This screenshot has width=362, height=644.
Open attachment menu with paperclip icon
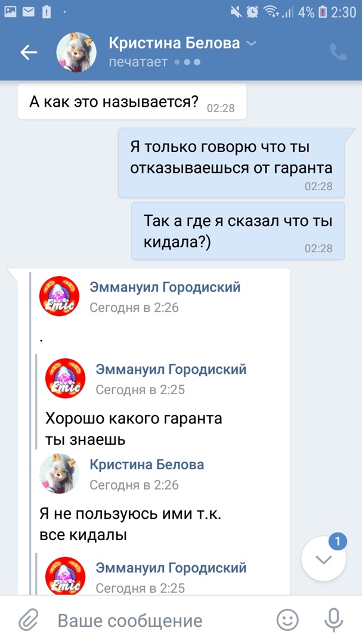coord(29,620)
